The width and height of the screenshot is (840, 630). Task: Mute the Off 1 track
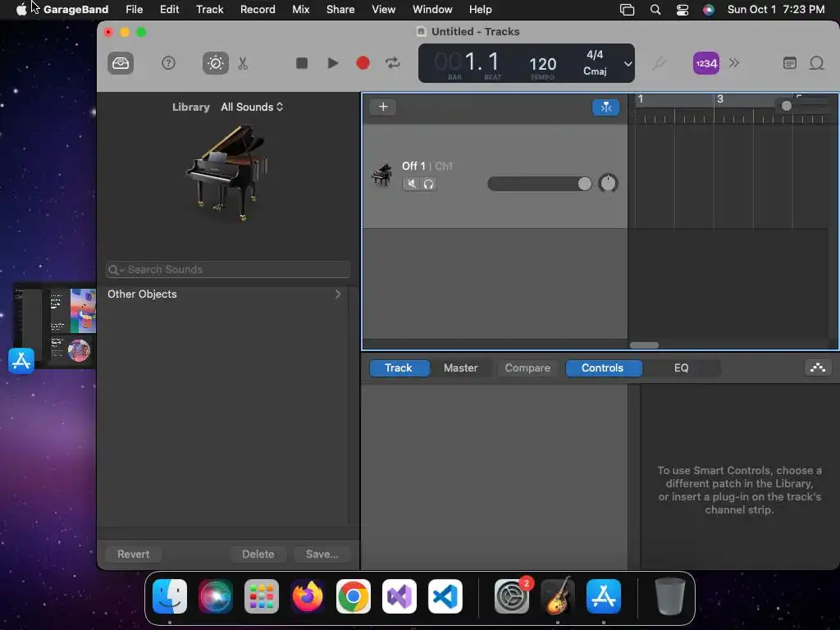click(x=411, y=184)
